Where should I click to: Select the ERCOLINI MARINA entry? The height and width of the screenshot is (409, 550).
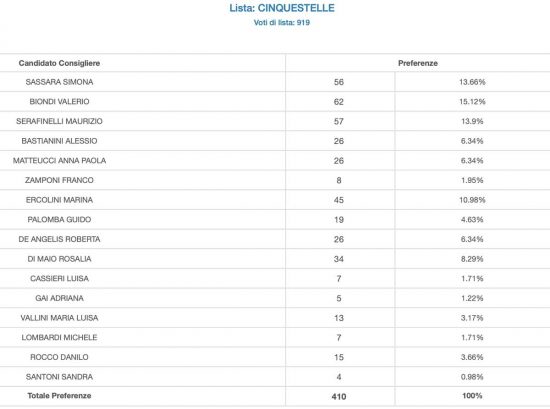[x=59, y=200]
